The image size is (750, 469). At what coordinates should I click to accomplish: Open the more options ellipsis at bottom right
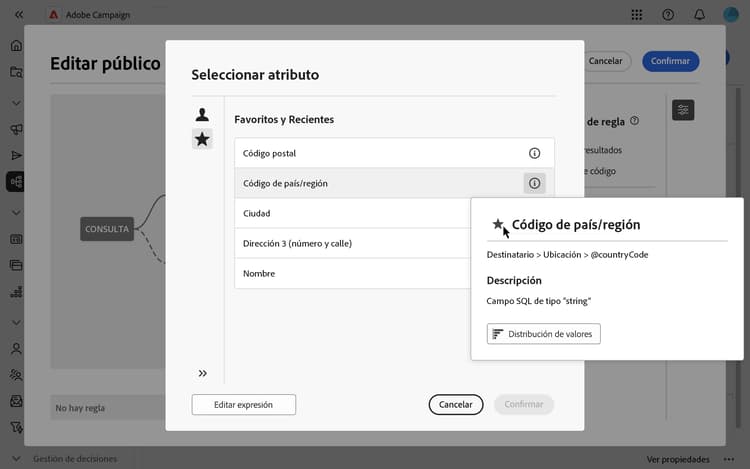(x=729, y=459)
